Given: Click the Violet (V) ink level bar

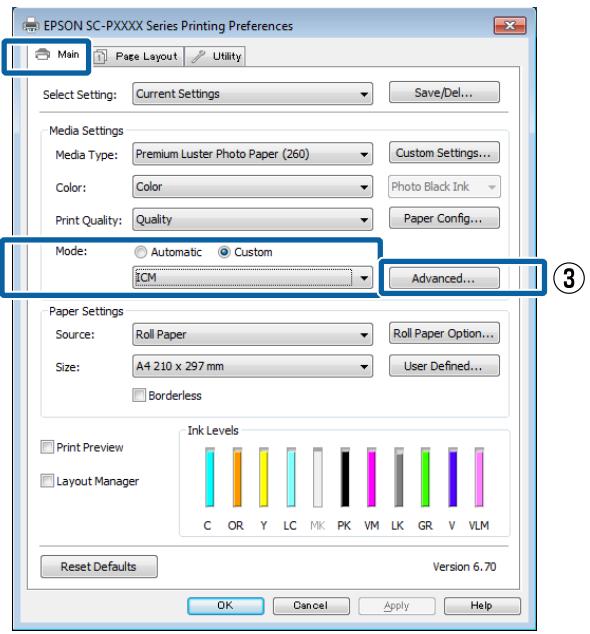Looking at the screenshot, I should (453, 477).
